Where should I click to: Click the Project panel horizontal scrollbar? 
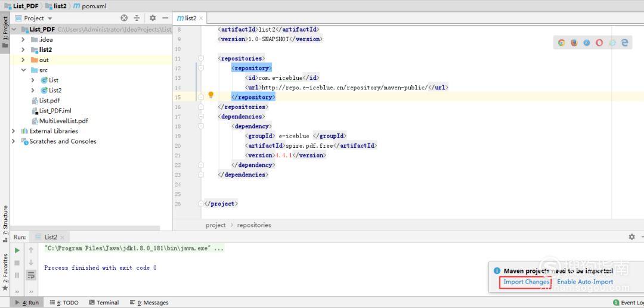(x=85, y=228)
